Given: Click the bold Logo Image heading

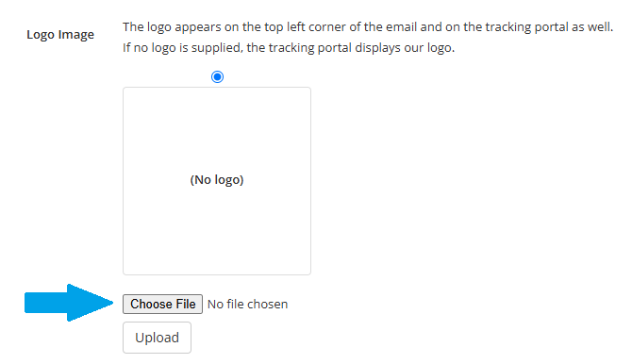Looking at the screenshot, I should pyautogui.click(x=60, y=35).
